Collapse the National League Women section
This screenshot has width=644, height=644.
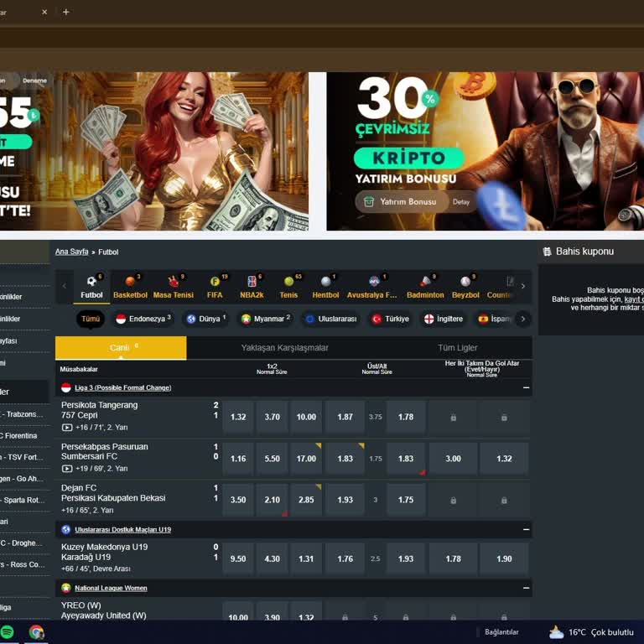coord(526,588)
